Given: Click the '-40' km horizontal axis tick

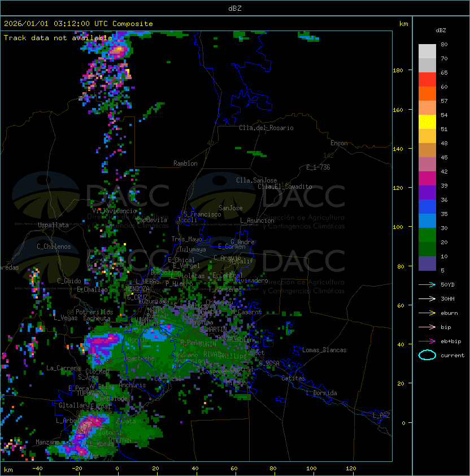Looking at the screenshot, I should [x=38, y=469].
